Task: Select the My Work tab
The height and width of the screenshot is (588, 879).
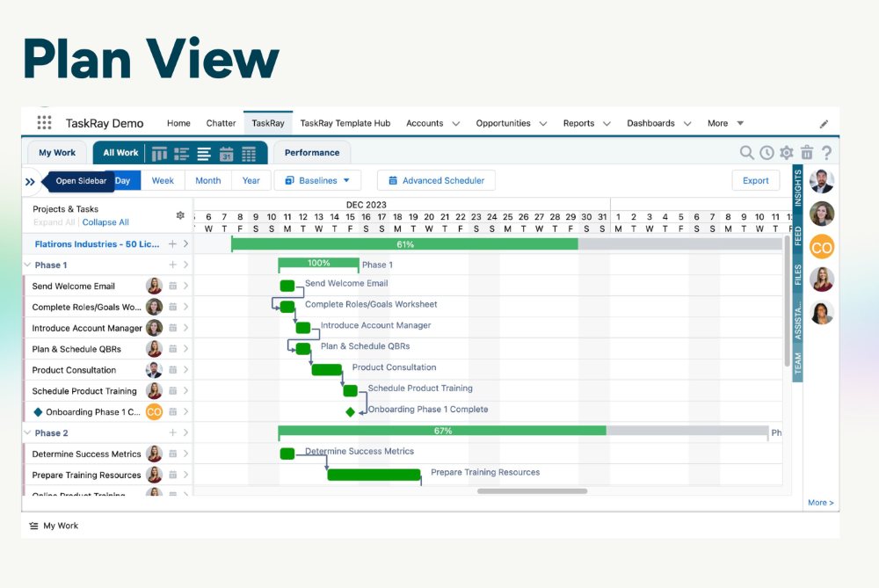Action: click(56, 152)
